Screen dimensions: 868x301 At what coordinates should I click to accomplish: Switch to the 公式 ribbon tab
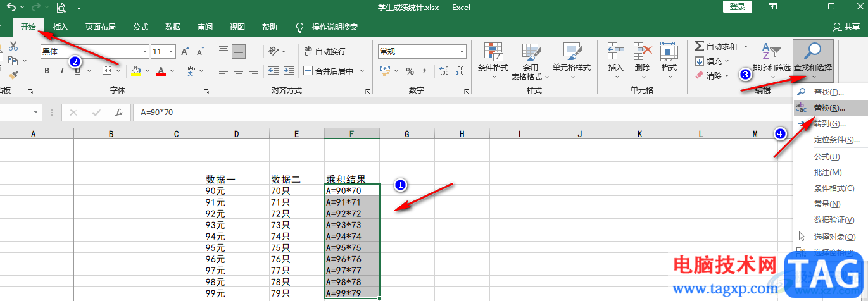(140, 27)
